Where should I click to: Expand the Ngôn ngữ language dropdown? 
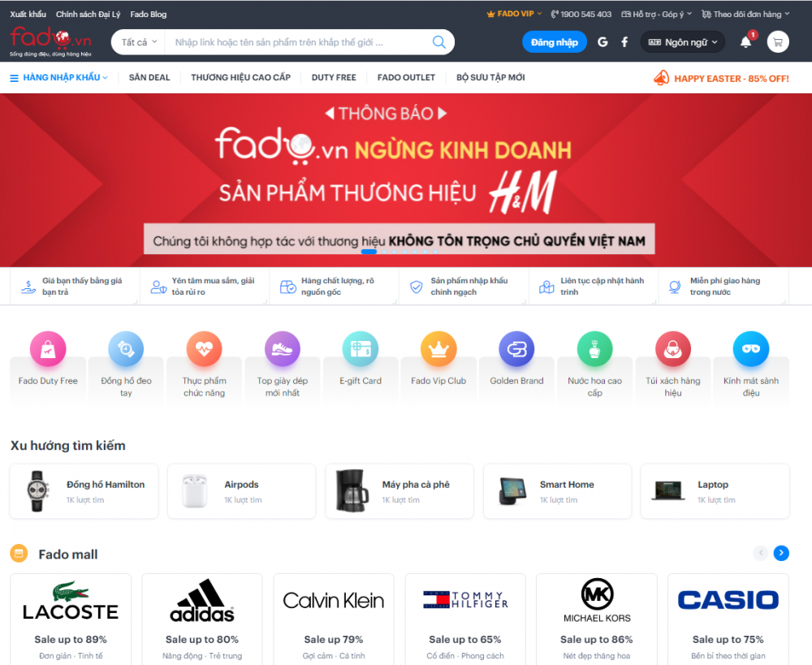point(683,41)
